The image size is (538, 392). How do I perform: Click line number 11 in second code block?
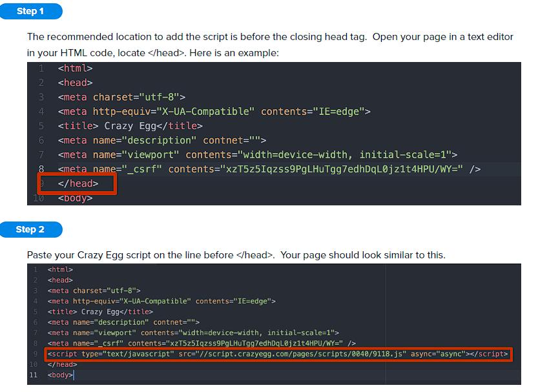pyautogui.click(x=34, y=375)
